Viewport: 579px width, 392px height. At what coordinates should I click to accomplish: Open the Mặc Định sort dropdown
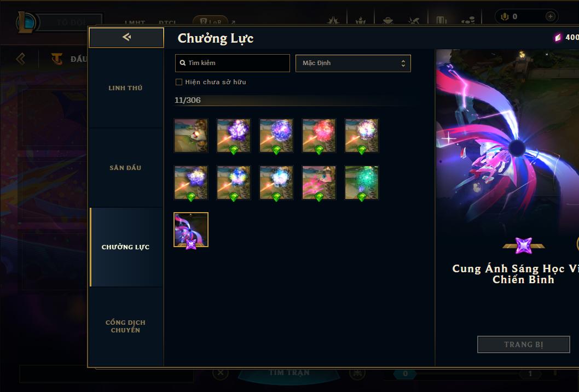pos(353,63)
